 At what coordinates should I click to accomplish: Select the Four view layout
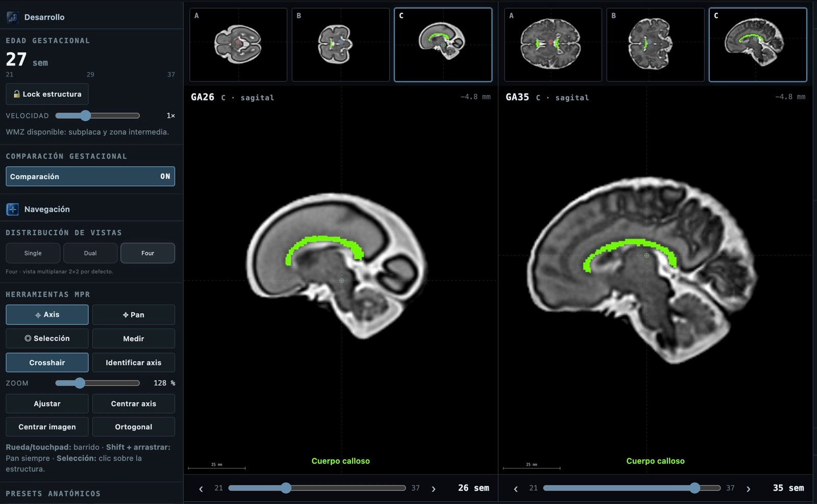coord(148,253)
